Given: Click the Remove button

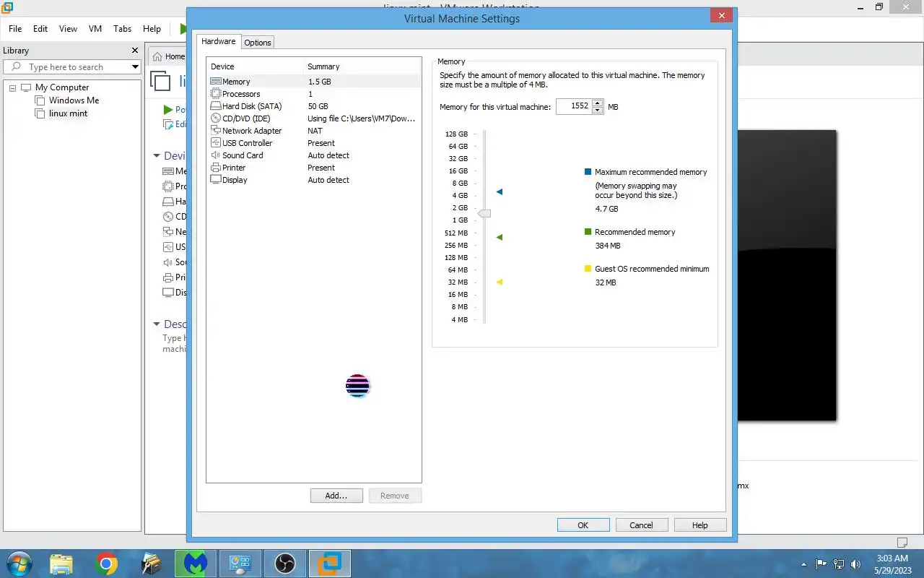Looking at the screenshot, I should [395, 496].
